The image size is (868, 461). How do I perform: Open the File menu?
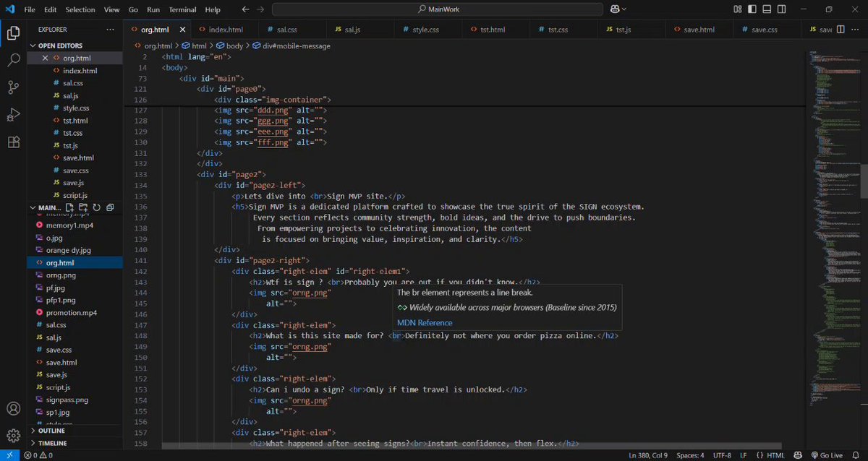[x=29, y=9]
